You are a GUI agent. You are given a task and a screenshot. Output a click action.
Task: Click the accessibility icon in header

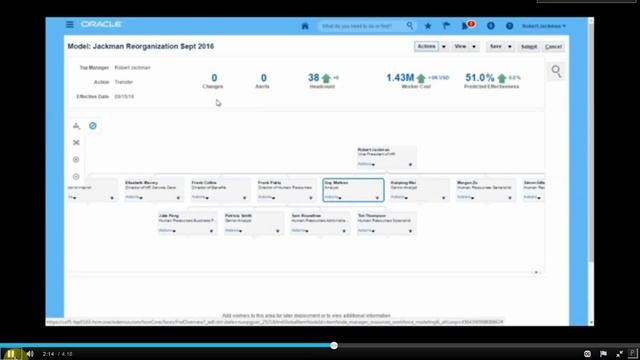point(491,26)
